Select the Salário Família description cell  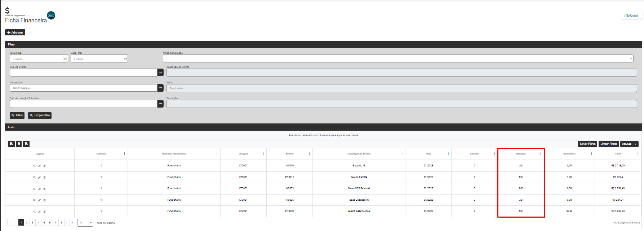359,177
